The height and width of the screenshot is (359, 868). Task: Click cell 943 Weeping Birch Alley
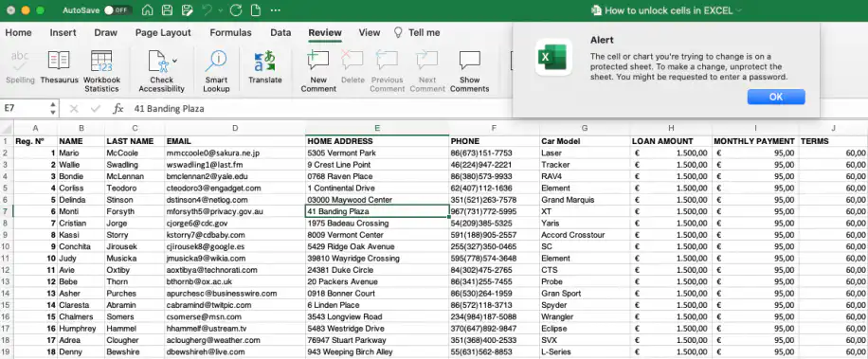(377, 351)
